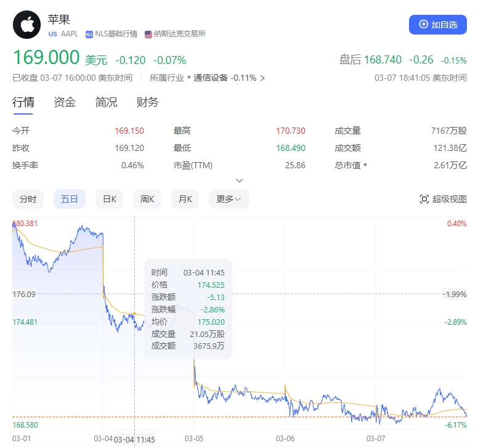Open 超级视图 super view icon

click(x=424, y=199)
